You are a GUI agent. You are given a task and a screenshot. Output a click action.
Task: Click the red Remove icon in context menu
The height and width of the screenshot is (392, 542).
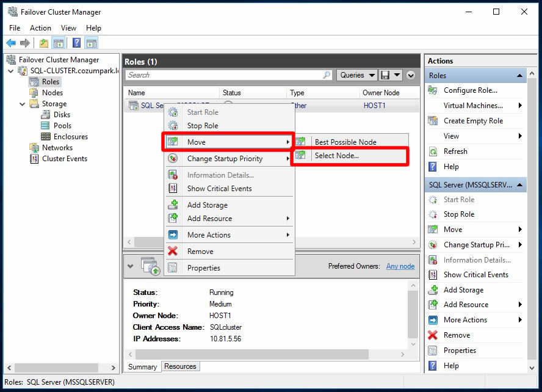coord(173,252)
